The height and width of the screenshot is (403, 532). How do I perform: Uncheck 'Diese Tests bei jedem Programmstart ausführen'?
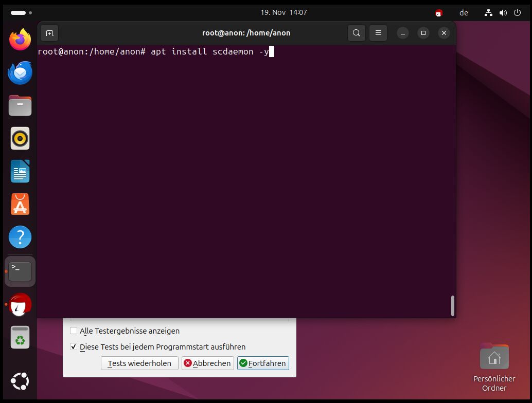74,347
